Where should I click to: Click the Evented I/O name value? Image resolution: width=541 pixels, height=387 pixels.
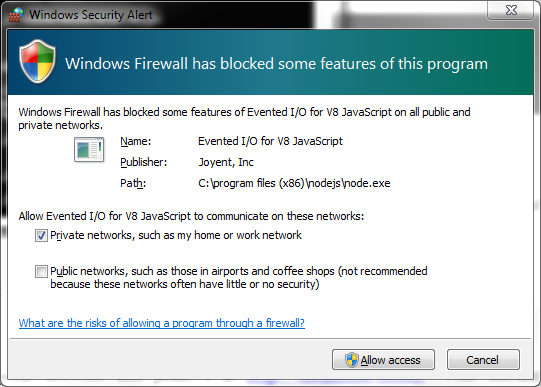coord(270,141)
